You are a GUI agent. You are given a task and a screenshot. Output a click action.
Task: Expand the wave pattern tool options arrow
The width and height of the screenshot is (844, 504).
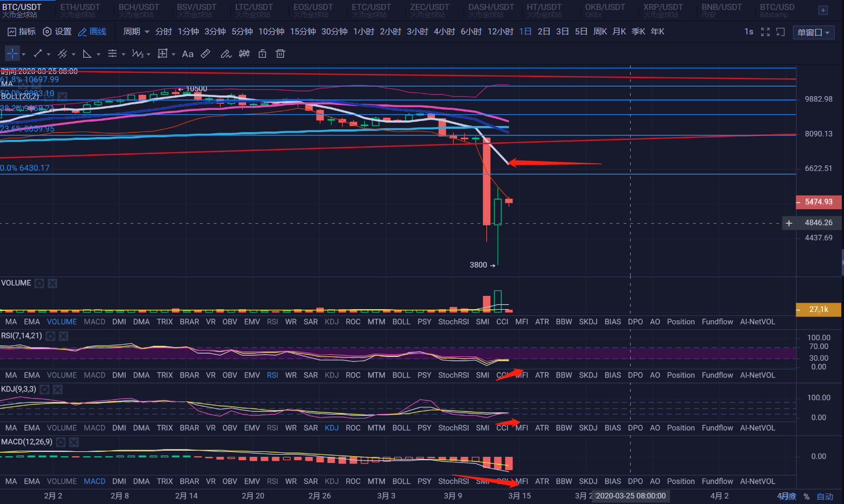point(149,54)
